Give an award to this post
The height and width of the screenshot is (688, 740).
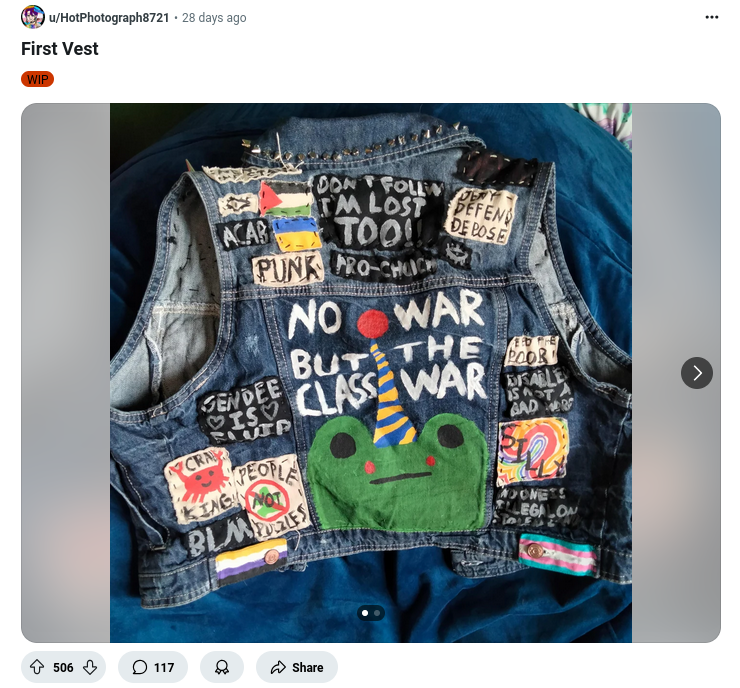click(222, 667)
